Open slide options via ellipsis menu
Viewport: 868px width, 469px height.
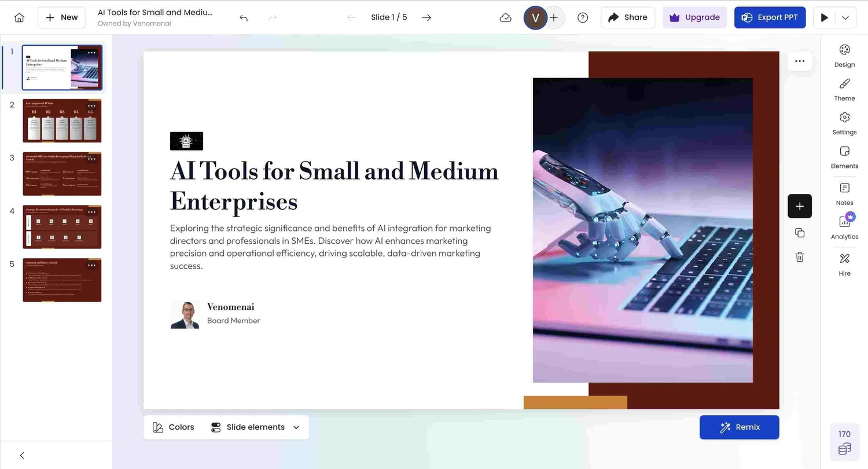coord(799,61)
